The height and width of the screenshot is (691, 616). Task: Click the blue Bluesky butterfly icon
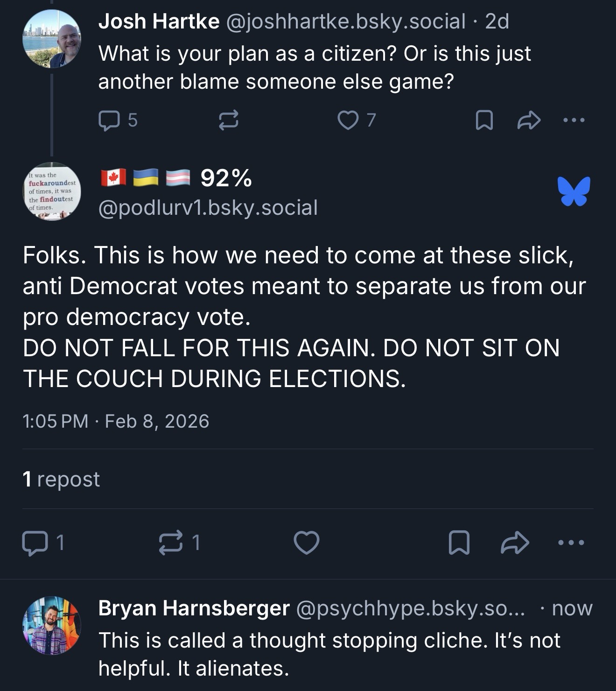point(574,191)
